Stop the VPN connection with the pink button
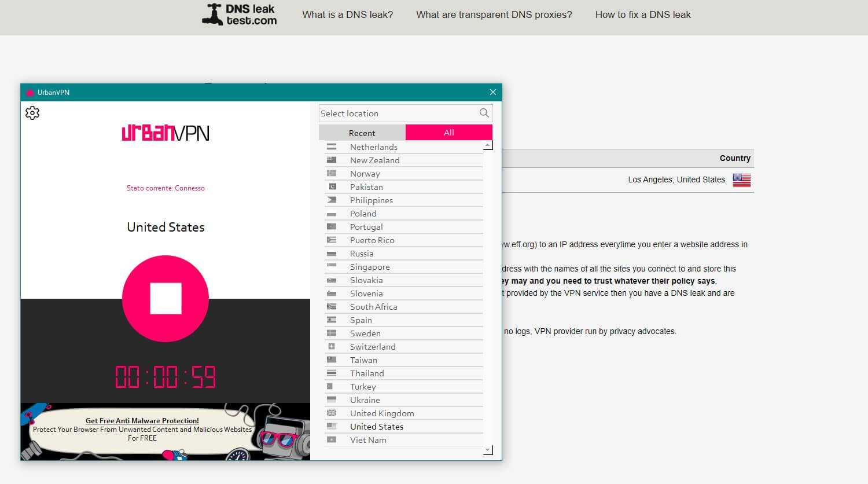Viewport: 868px width, 484px height. pyautogui.click(x=165, y=299)
